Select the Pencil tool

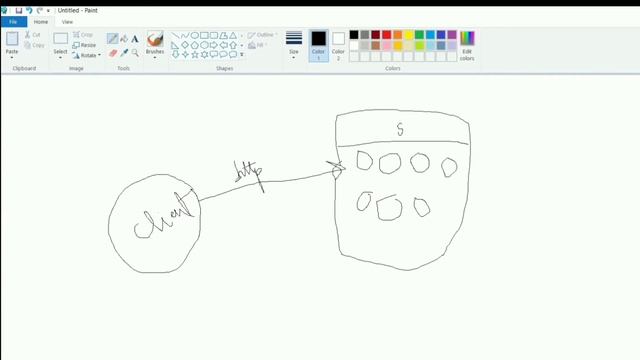pyautogui.click(x=112, y=39)
